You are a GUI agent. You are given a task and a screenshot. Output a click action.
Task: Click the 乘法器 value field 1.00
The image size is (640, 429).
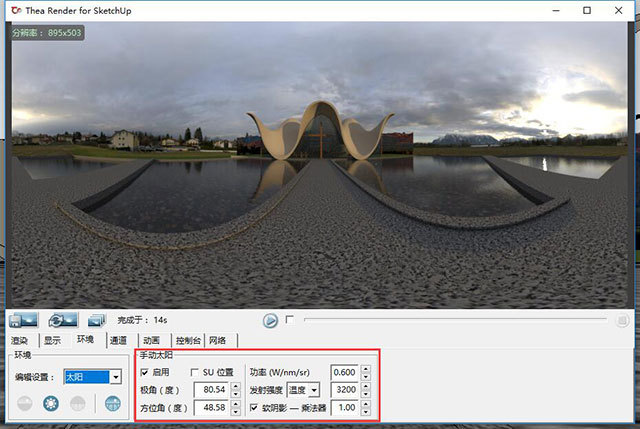(x=345, y=407)
